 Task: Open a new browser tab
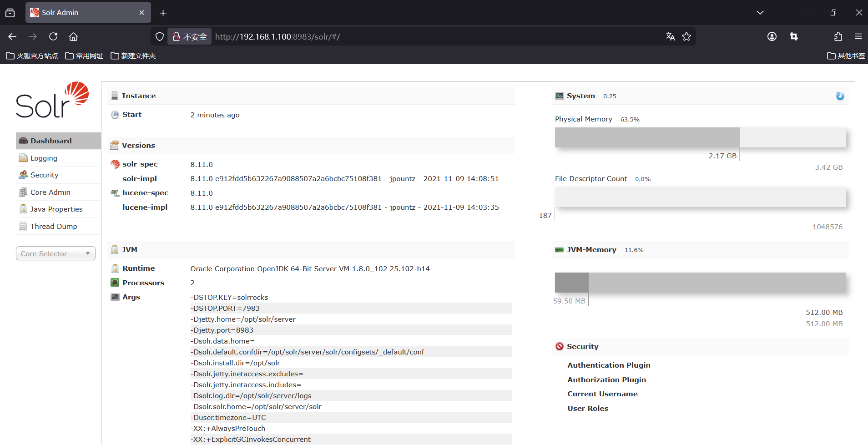coord(163,13)
